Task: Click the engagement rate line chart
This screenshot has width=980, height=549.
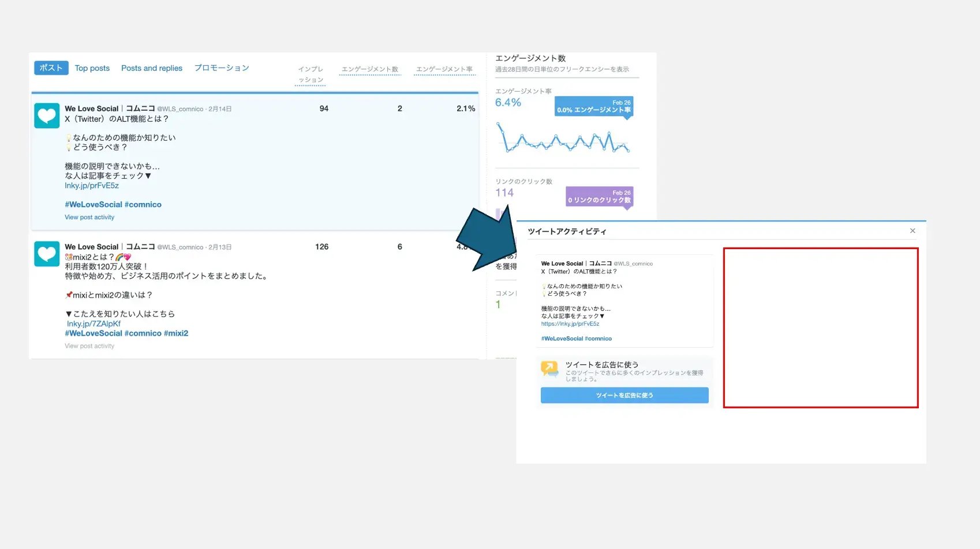Action: [563, 138]
